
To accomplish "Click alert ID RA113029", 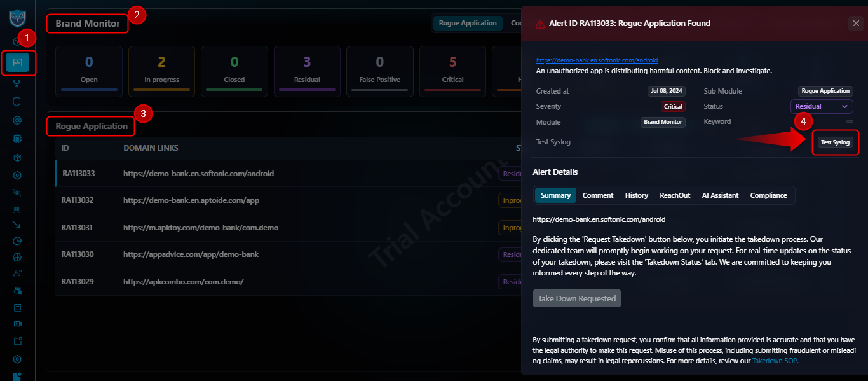I will tap(78, 282).
